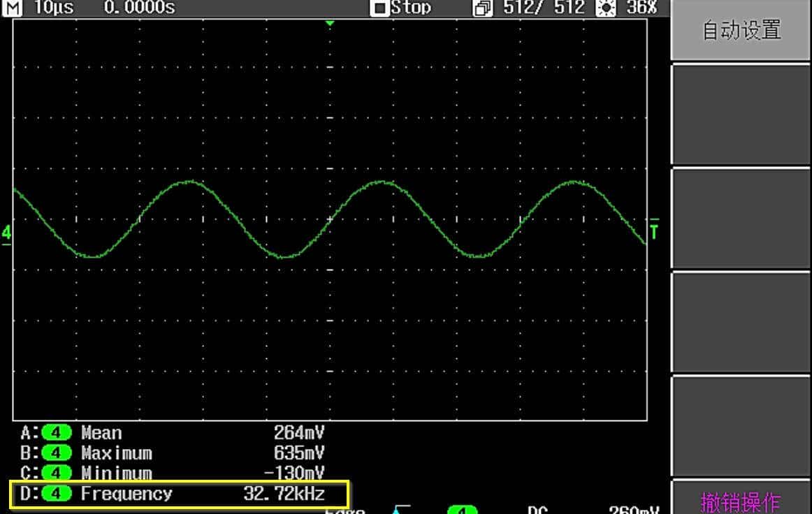This screenshot has height=514, width=812.
Task: Click the waveform history count icon
Action: 482,8
